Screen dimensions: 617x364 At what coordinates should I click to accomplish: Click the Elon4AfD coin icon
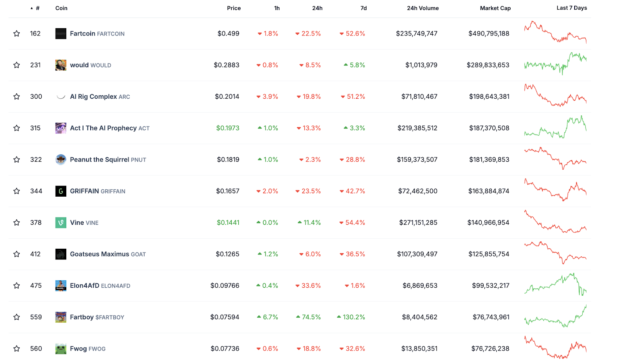[x=61, y=286]
